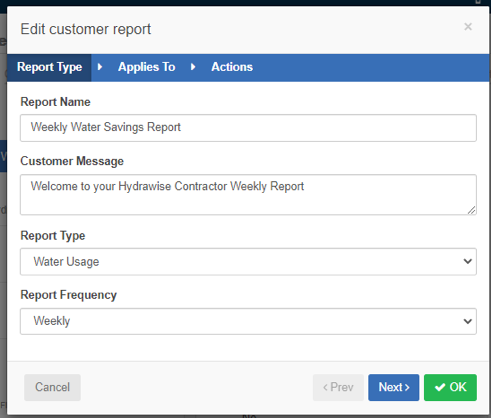Click the arrow after Applies To step
Screen dimensions: 491x418
pyautogui.click(x=193, y=67)
